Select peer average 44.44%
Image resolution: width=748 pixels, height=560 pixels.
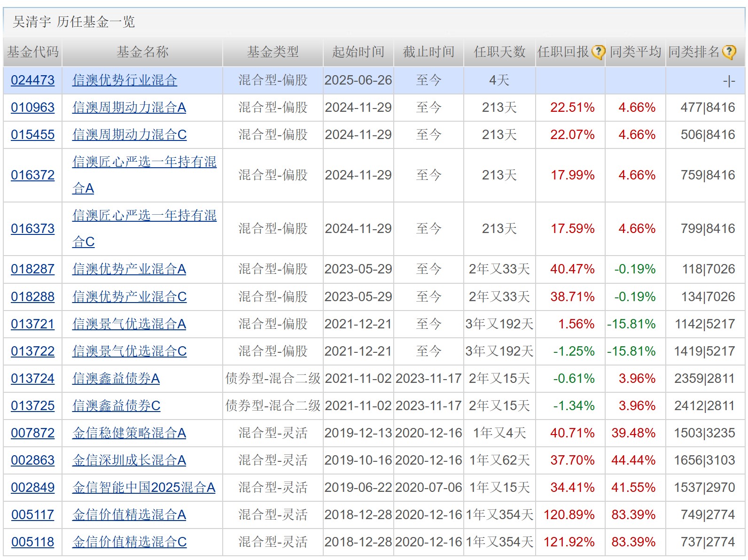coord(633,460)
